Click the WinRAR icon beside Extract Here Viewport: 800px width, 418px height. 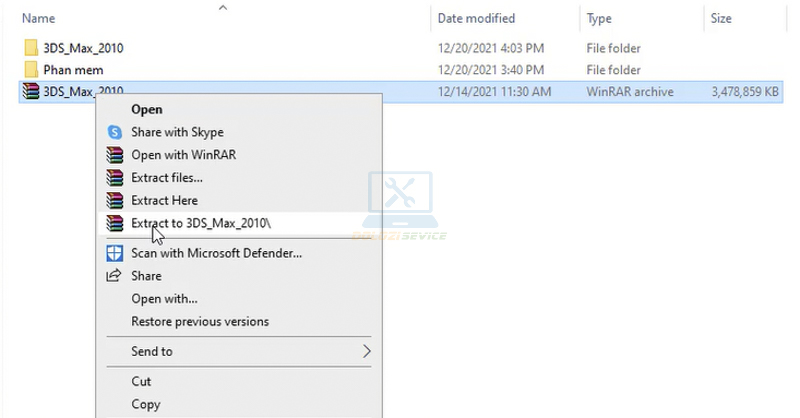coord(114,200)
